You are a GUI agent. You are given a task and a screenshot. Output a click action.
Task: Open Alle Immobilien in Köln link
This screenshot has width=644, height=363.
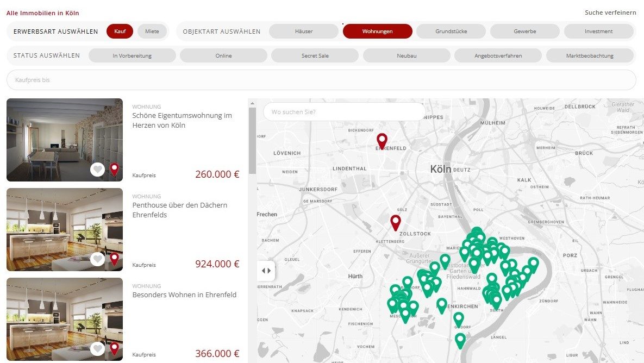click(43, 12)
